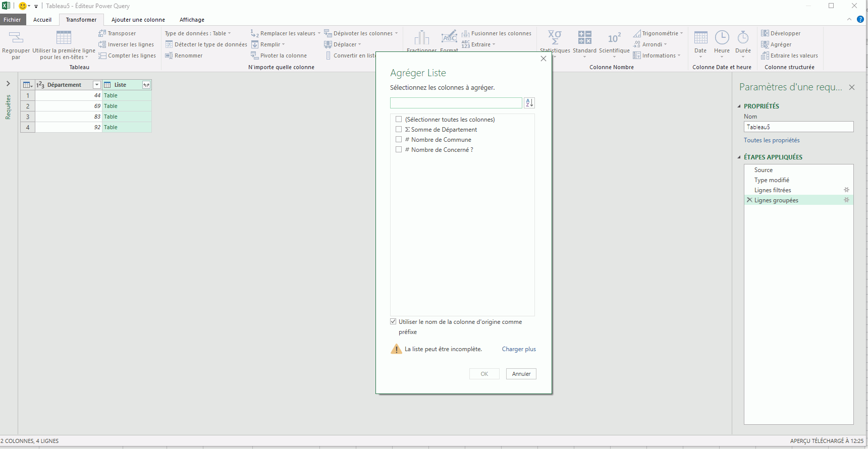The image size is (868, 449).
Task: Click the sort A-Z icon in dialog
Action: point(529,103)
